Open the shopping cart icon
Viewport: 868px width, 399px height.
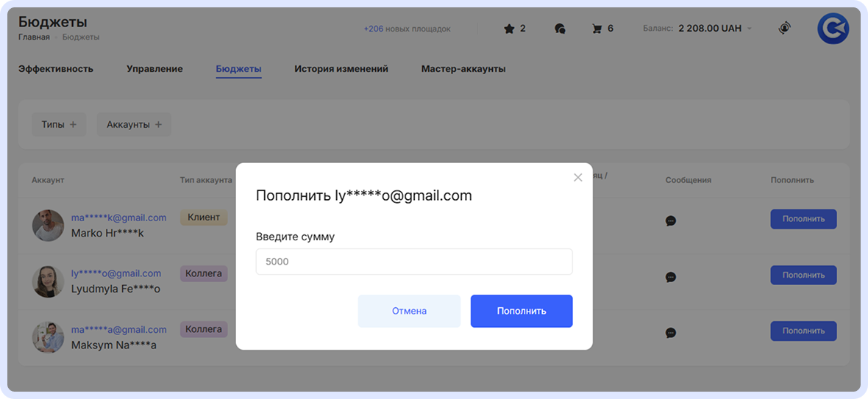pyautogui.click(x=597, y=29)
